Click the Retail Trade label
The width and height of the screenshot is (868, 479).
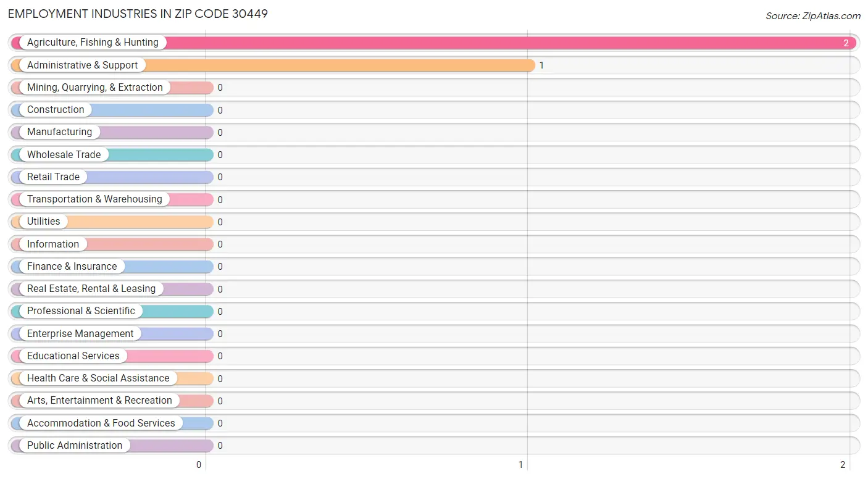[53, 177]
